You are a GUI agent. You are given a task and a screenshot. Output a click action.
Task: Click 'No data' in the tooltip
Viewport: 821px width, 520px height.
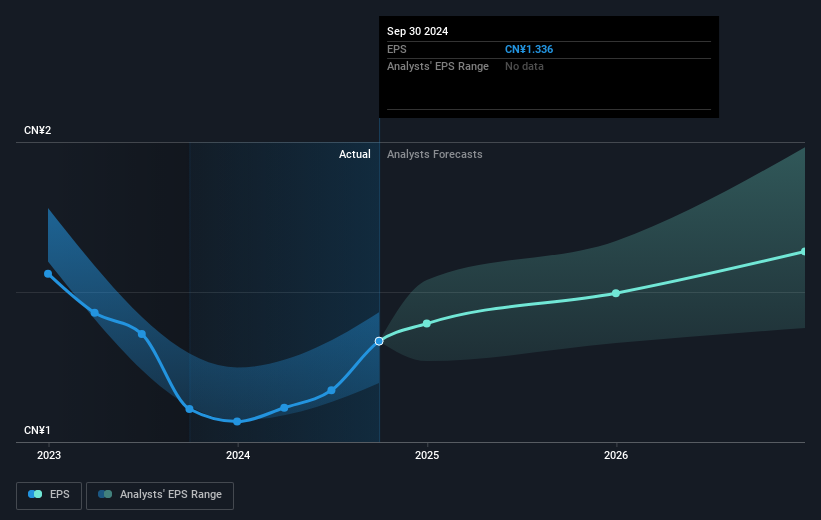pyautogui.click(x=524, y=67)
